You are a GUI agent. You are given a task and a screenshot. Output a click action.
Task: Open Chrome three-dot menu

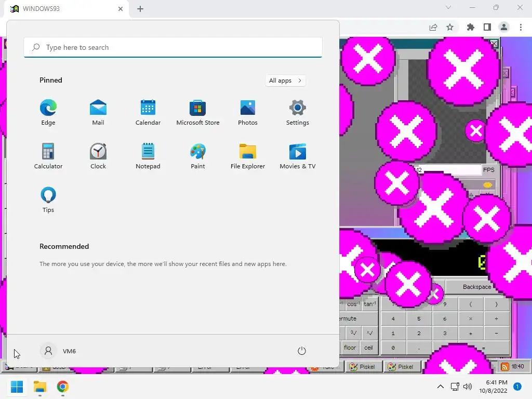(521, 27)
